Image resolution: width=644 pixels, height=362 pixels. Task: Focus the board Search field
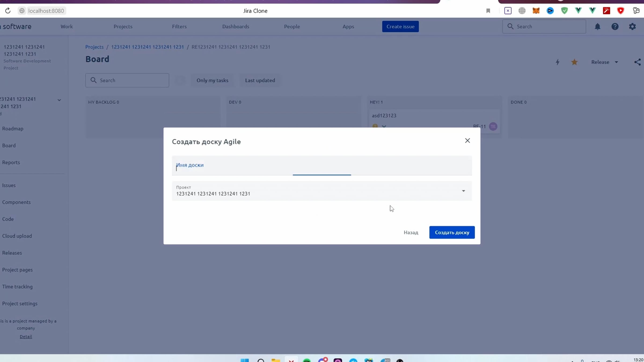tap(127, 80)
